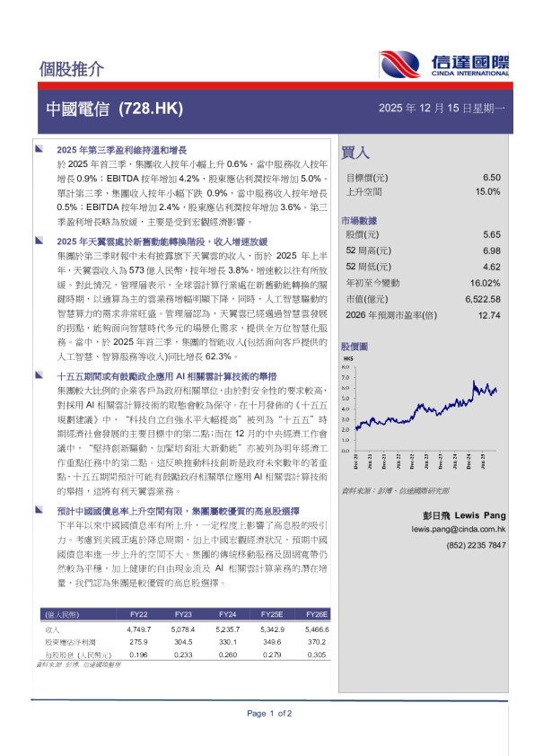Click the email lewis.pang@cinda.com.hk
Screen dimensions: 534x756
point(459,529)
